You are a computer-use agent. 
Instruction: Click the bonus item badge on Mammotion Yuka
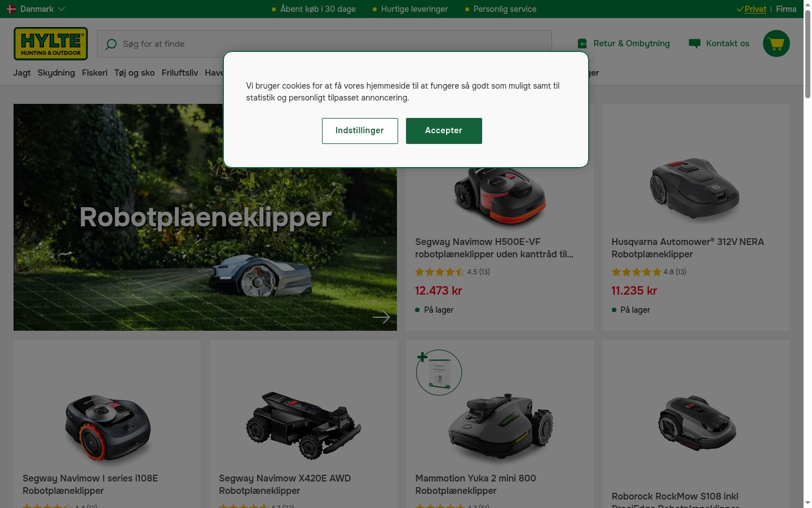tap(439, 373)
